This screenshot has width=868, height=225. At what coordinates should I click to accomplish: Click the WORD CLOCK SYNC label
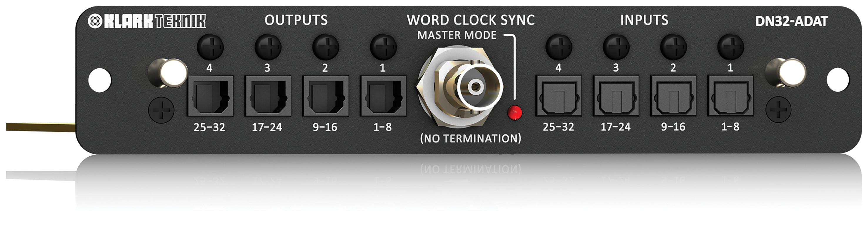tap(471, 20)
